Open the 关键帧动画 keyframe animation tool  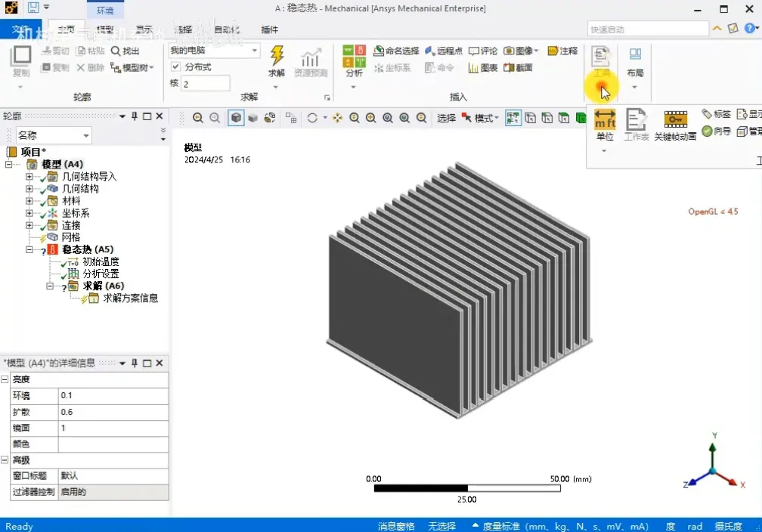click(676, 125)
